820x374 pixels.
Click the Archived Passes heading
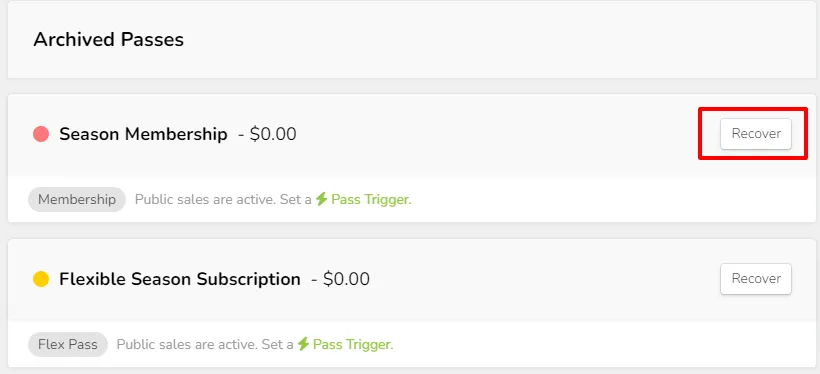(x=109, y=40)
